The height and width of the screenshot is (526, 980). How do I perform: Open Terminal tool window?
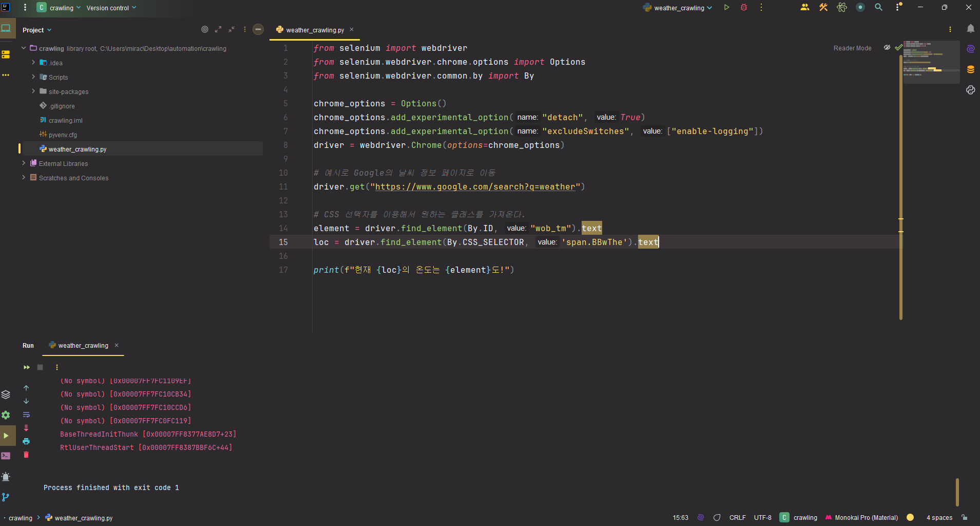[6, 456]
